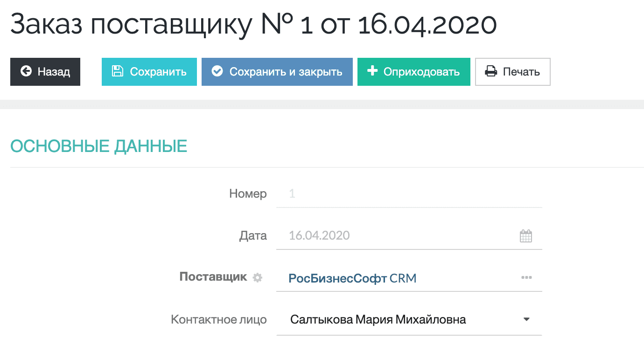Click the ОСНОВНЫЕ ДАННЫЕ section header
644x345 pixels.
(99, 145)
